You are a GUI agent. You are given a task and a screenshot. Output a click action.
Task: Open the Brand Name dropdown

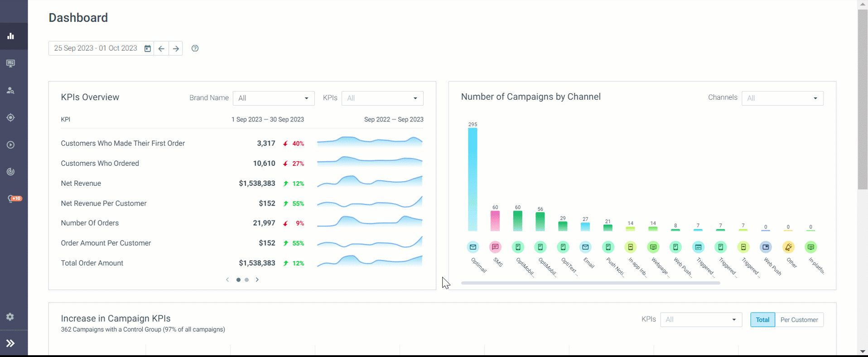click(x=274, y=98)
